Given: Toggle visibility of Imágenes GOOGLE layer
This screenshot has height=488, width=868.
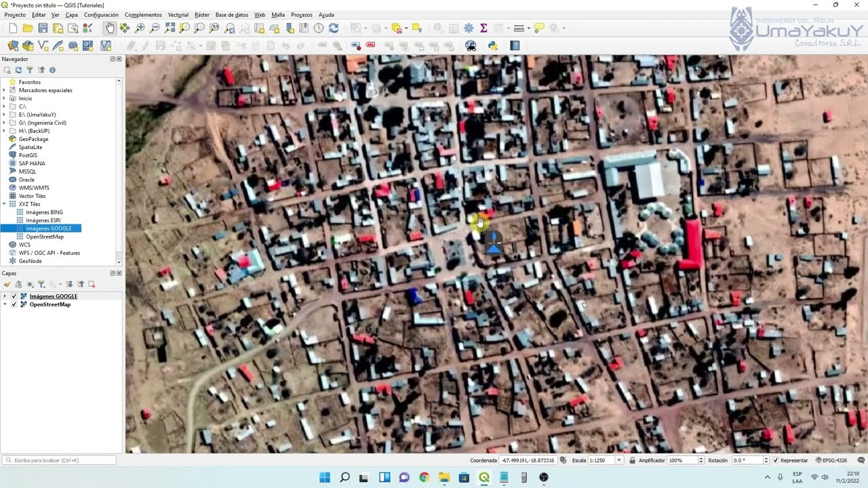Looking at the screenshot, I should 14,296.
